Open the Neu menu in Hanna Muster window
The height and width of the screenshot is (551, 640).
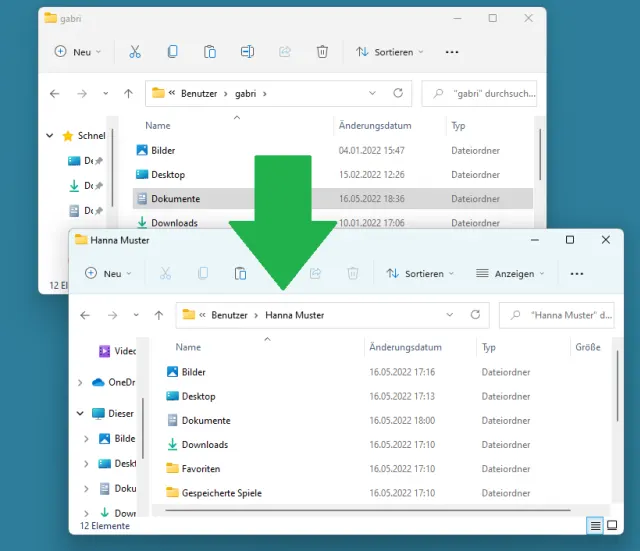[110, 273]
